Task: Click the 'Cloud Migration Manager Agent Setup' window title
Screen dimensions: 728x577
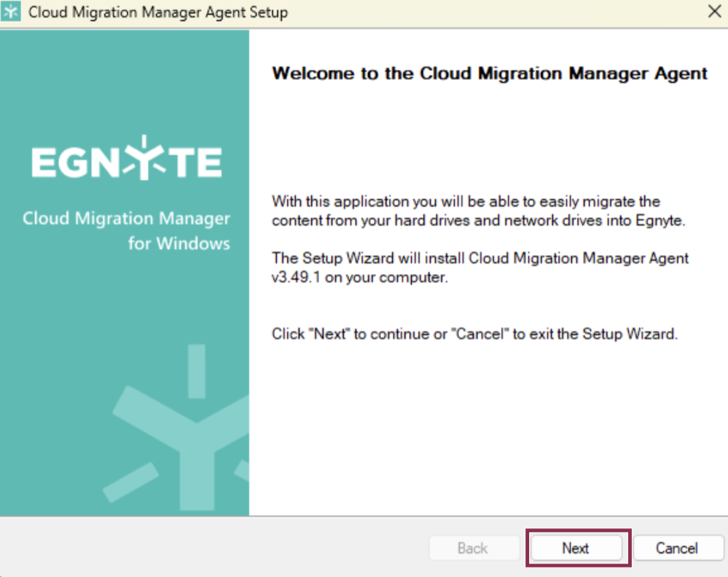Action: click(157, 13)
